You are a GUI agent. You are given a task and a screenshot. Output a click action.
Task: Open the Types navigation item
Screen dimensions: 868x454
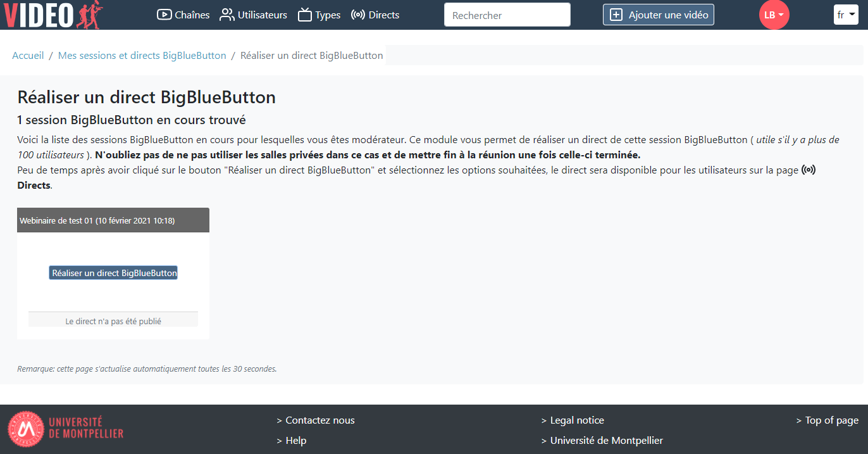(x=328, y=15)
